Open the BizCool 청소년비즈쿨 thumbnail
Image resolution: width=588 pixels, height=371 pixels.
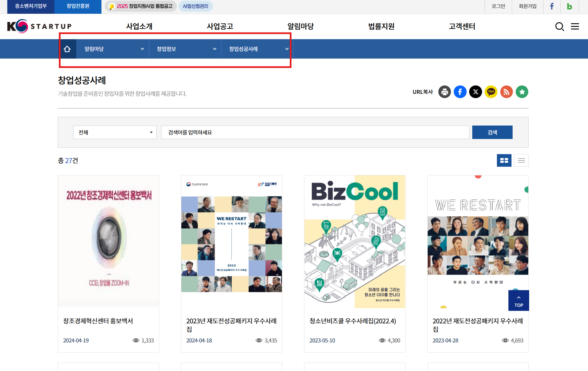click(355, 242)
